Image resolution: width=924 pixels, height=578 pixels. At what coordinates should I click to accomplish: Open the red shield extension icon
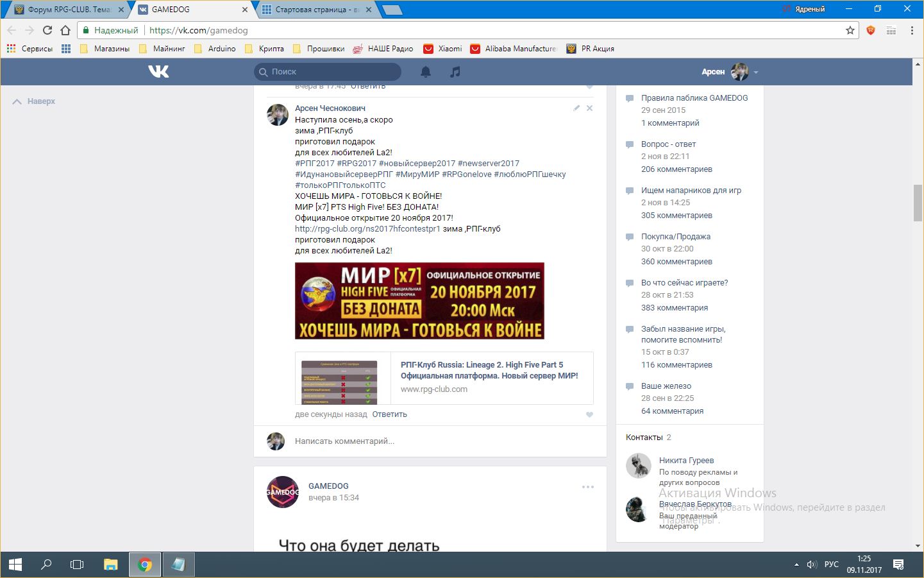point(871,30)
